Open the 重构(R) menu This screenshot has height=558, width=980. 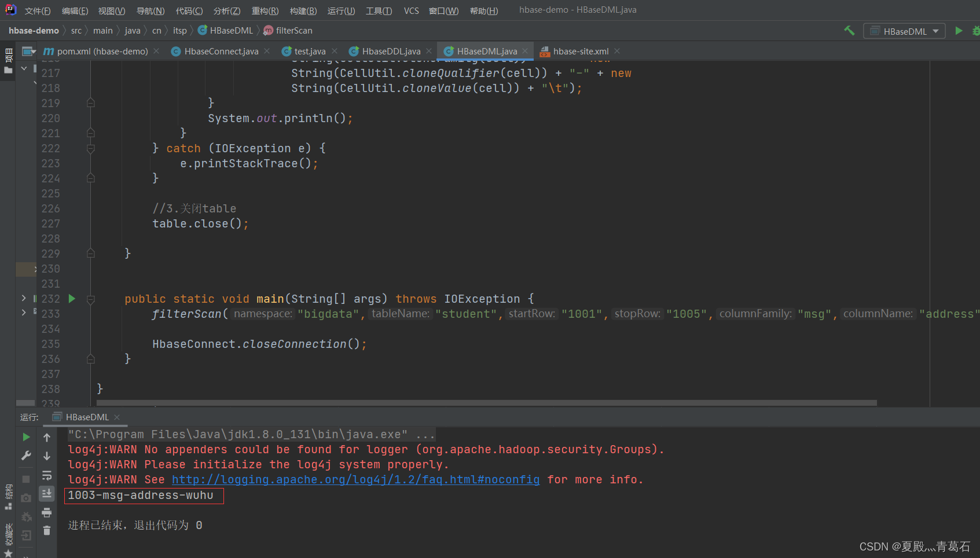pyautogui.click(x=265, y=11)
